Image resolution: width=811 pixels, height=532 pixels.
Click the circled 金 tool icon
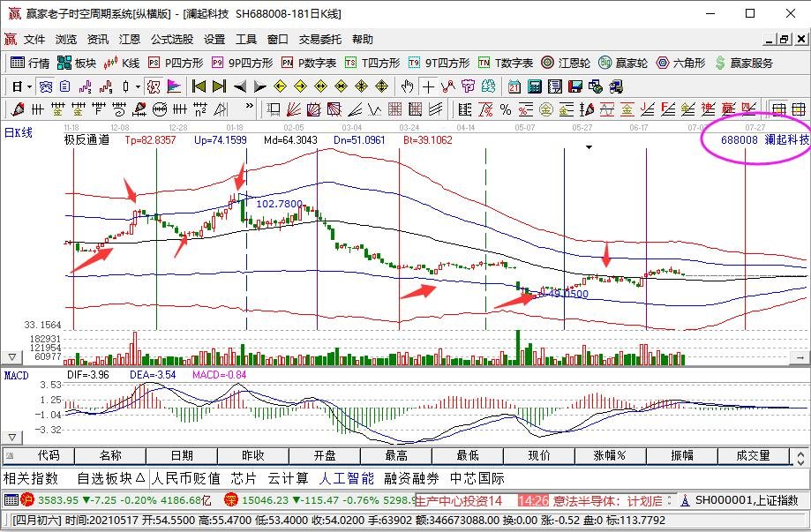click(x=546, y=109)
